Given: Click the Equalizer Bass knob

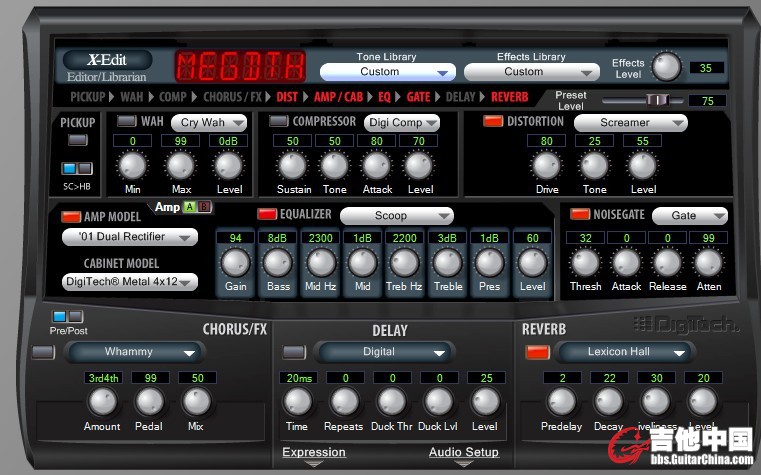Looking at the screenshot, I should click(x=278, y=262).
